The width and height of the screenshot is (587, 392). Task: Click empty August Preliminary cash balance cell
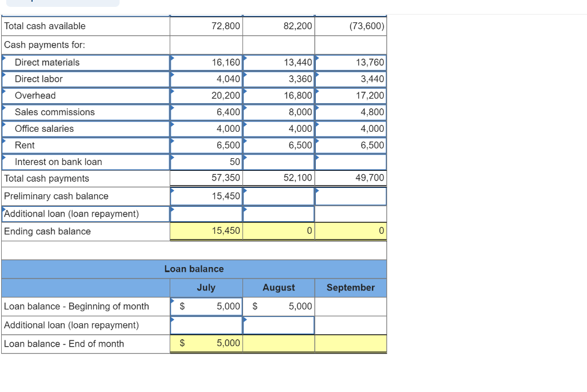click(x=279, y=196)
